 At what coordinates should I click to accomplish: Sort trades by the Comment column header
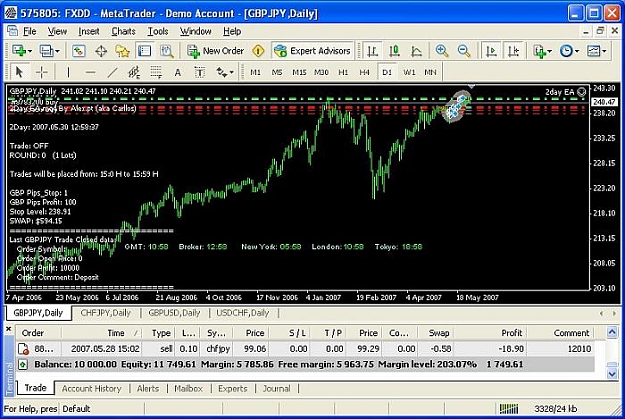coord(560,333)
